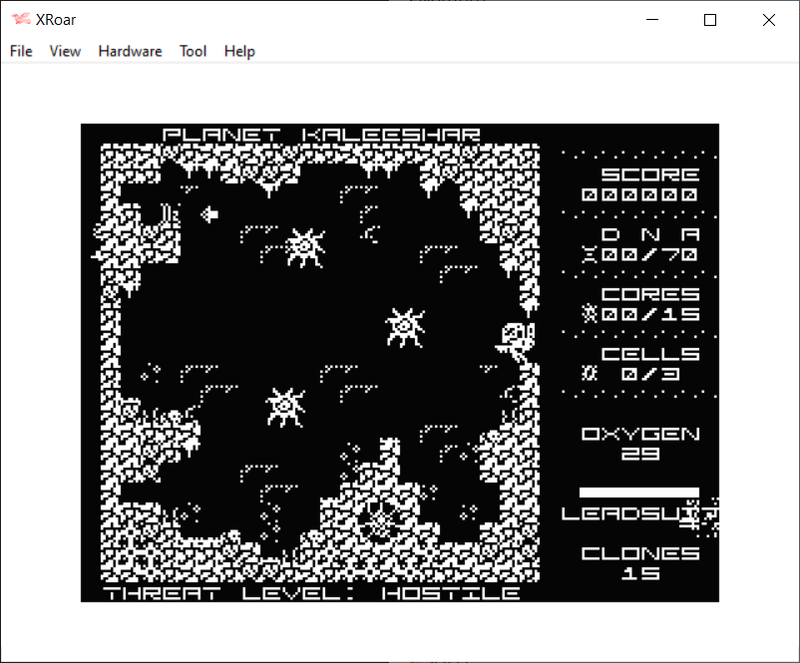The width and height of the screenshot is (800, 663).
Task: Click the LEADSUIT label
Action: [x=639, y=513]
